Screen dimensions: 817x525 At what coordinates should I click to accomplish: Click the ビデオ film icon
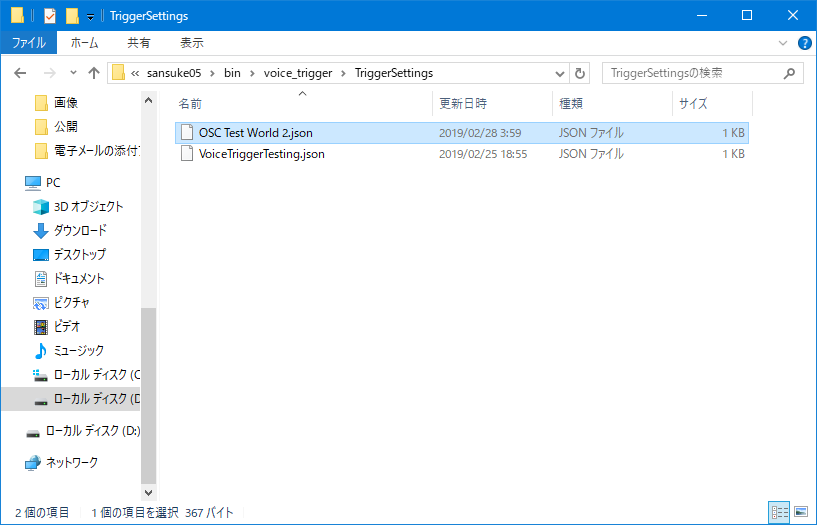point(41,327)
